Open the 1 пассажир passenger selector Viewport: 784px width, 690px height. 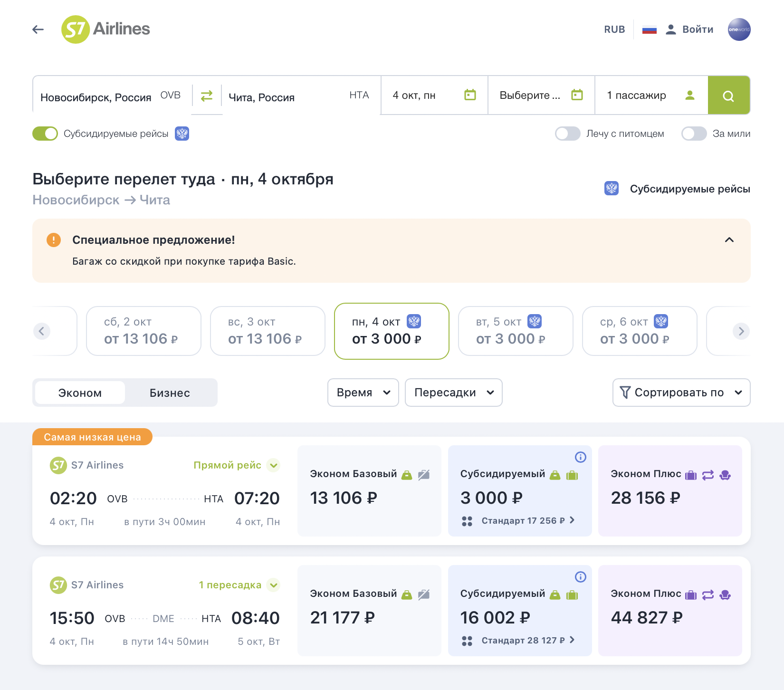(651, 95)
